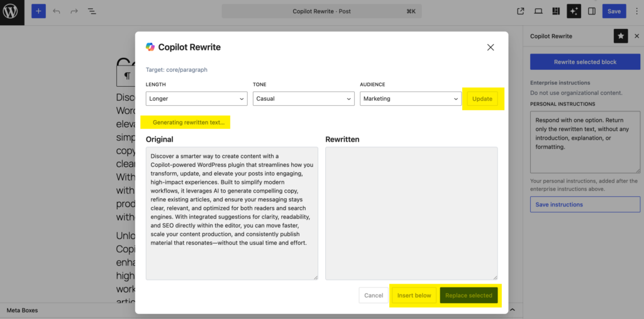Click the paragraph block icon in the editor
Viewport: 644px width, 319px height.
[x=127, y=76]
